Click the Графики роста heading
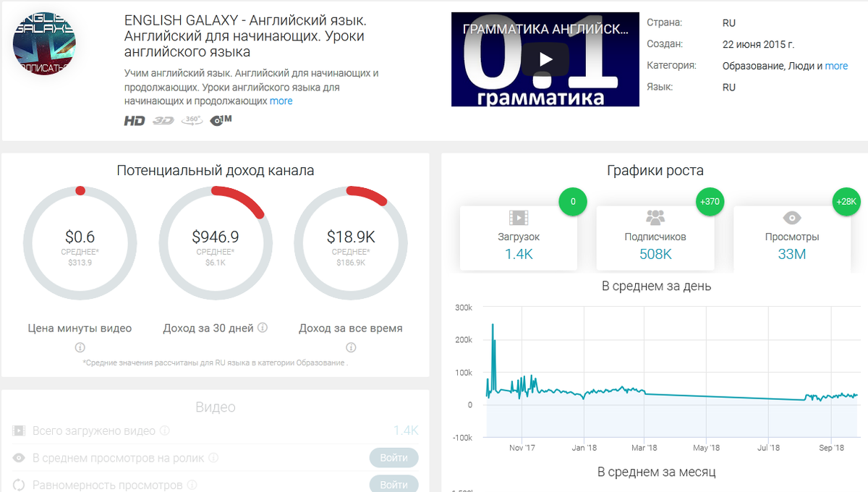Image resolution: width=868 pixels, height=492 pixels. pos(655,171)
